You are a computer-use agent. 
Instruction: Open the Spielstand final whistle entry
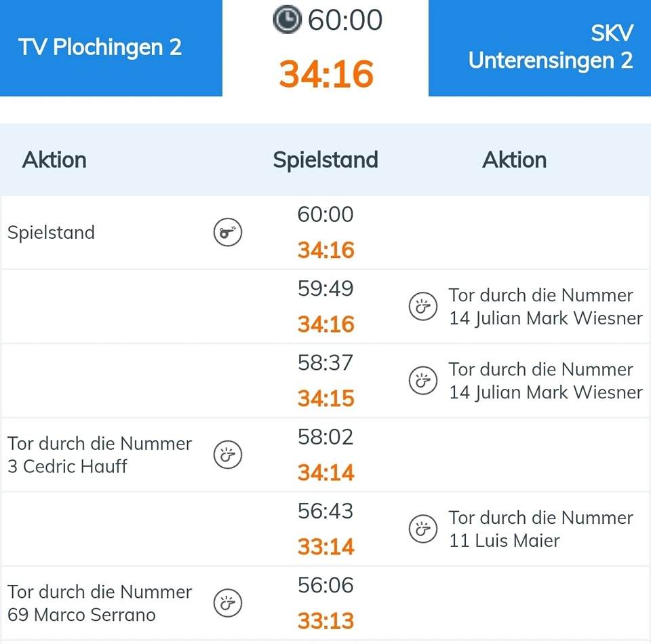pyautogui.click(x=51, y=233)
